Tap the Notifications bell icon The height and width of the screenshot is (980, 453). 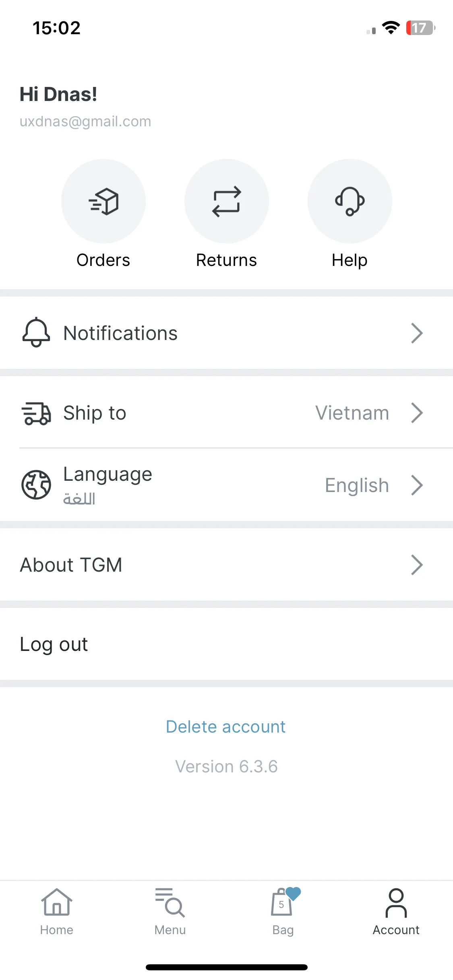[36, 333]
